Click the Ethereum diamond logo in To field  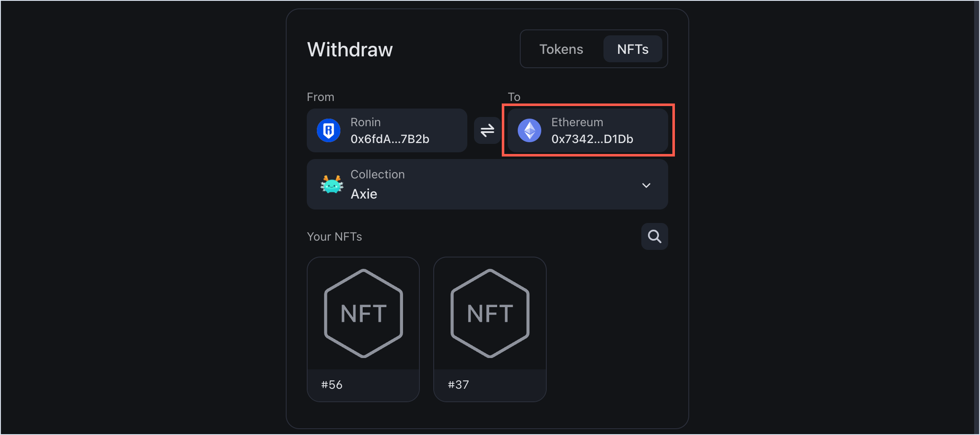pyautogui.click(x=530, y=130)
